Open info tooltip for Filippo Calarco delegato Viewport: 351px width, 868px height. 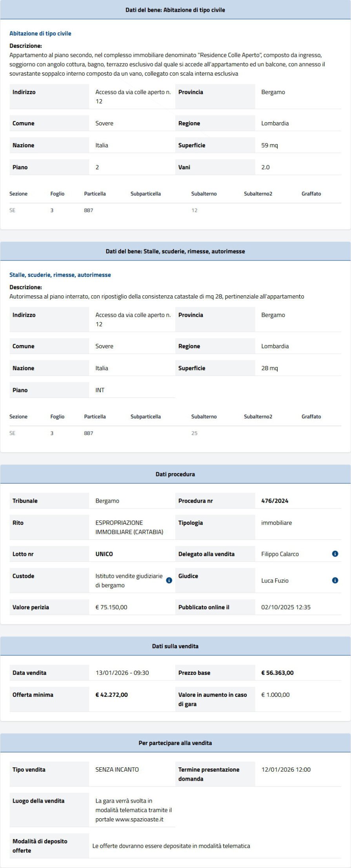[334, 554]
